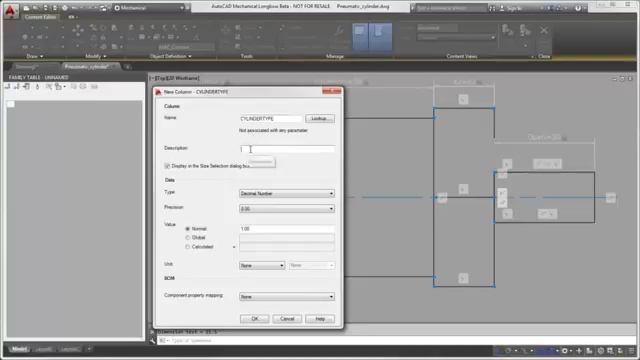Click the Name field containing CYLINDERTYPE

[x=271, y=119]
